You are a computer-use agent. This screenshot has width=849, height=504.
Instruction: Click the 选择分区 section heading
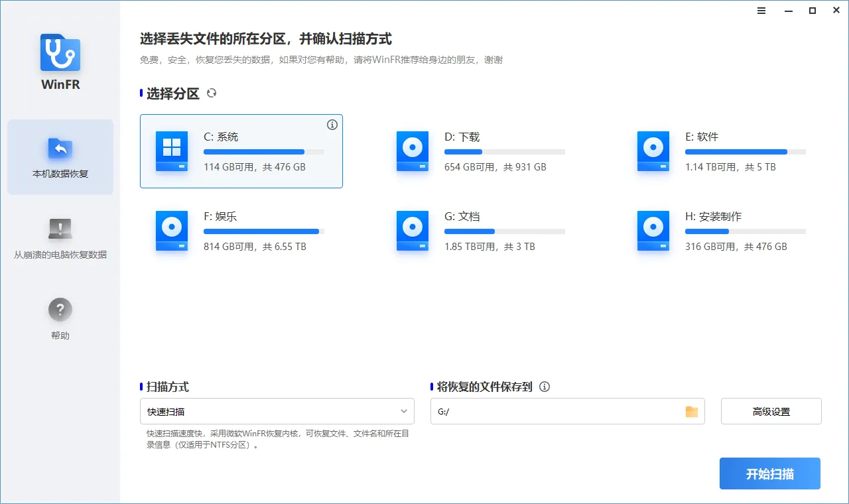173,94
